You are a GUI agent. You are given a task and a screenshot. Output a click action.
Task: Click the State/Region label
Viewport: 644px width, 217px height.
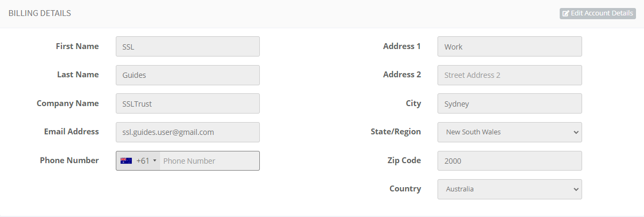(395, 132)
